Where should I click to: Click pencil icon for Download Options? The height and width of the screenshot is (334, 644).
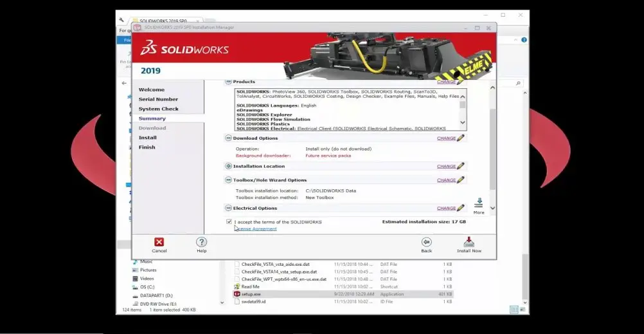coord(460,138)
